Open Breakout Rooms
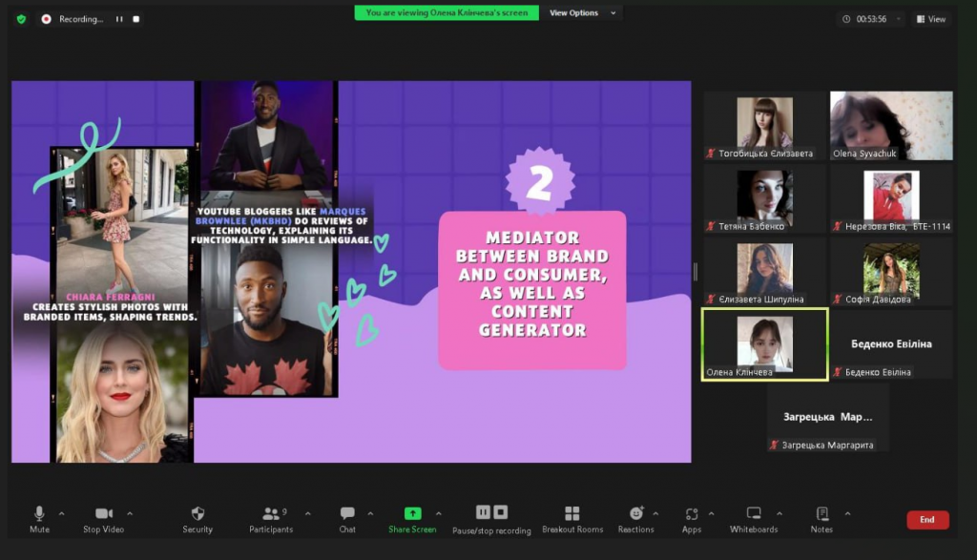 [572, 518]
